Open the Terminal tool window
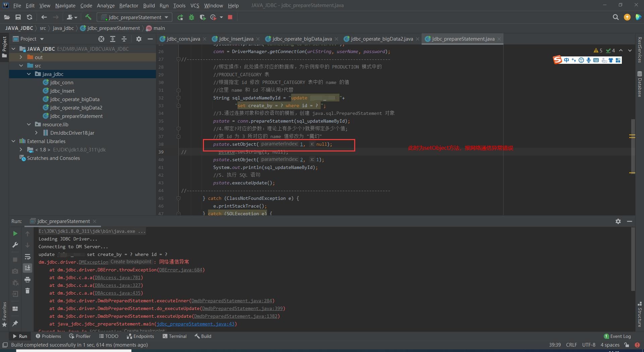The image size is (644, 352). 174,336
